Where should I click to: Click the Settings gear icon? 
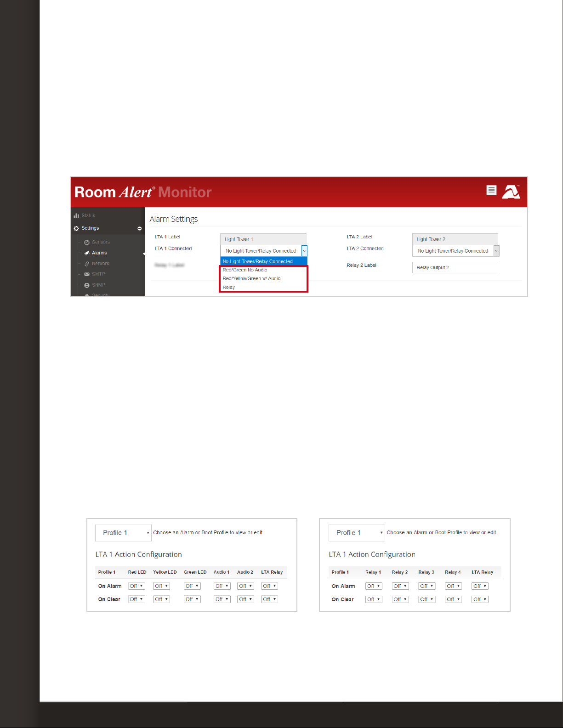tap(76, 228)
